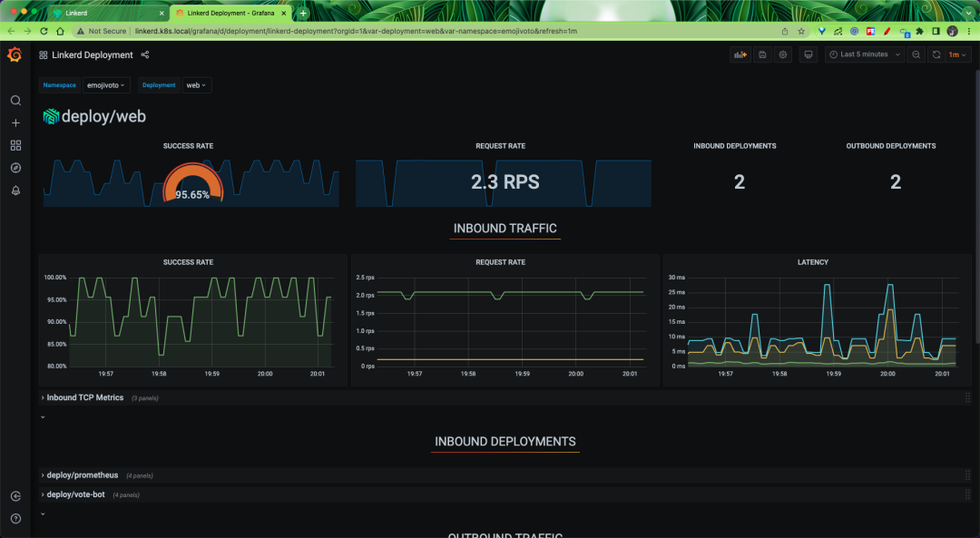Screen dimensions: 980x538
Task: Click the Deployment variable label
Action: (159, 85)
